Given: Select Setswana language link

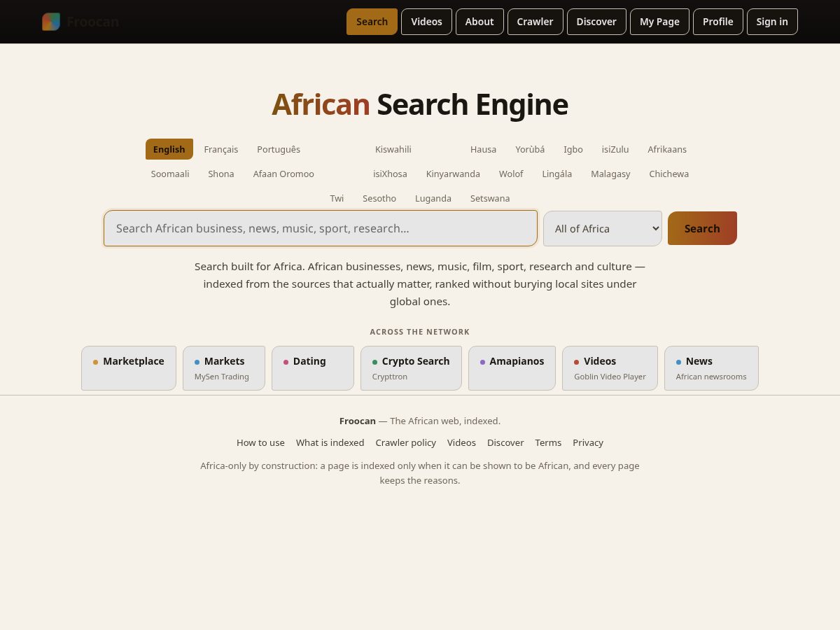Looking at the screenshot, I should 490,198.
